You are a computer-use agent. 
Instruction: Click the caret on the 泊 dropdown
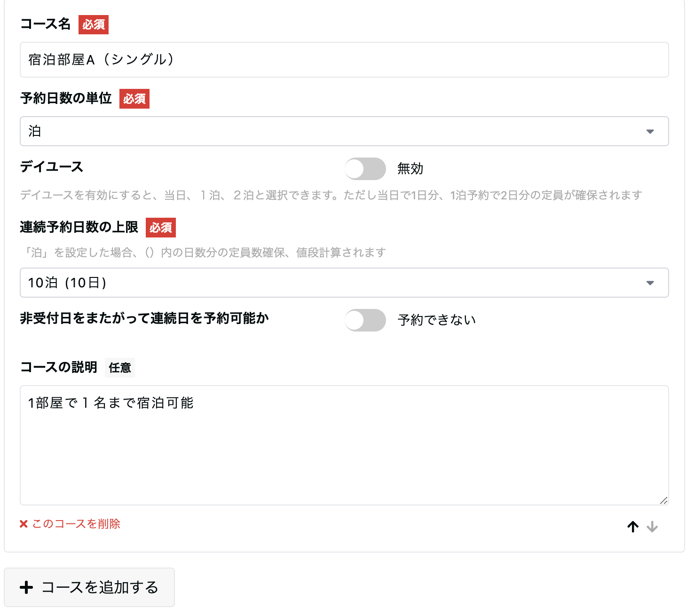(x=650, y=132)
